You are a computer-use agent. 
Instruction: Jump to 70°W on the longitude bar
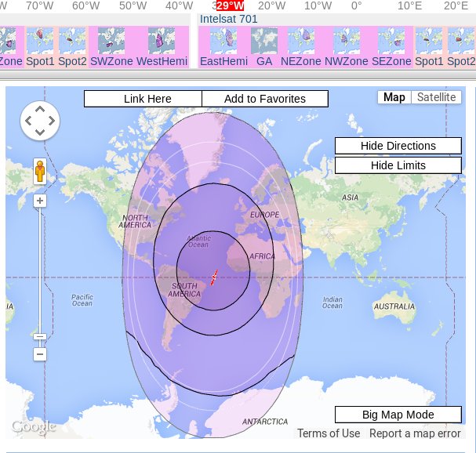point(39,5)
